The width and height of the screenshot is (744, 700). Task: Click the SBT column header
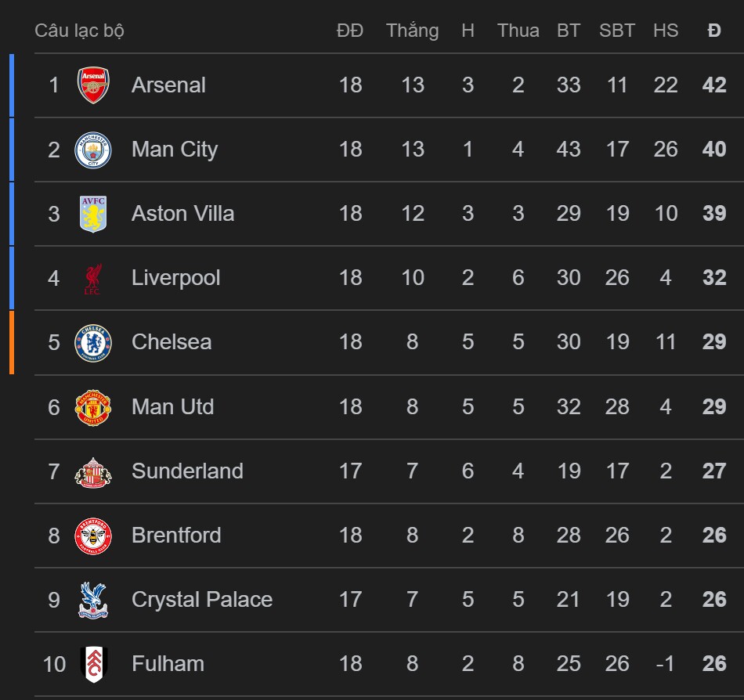coord(617,31)
